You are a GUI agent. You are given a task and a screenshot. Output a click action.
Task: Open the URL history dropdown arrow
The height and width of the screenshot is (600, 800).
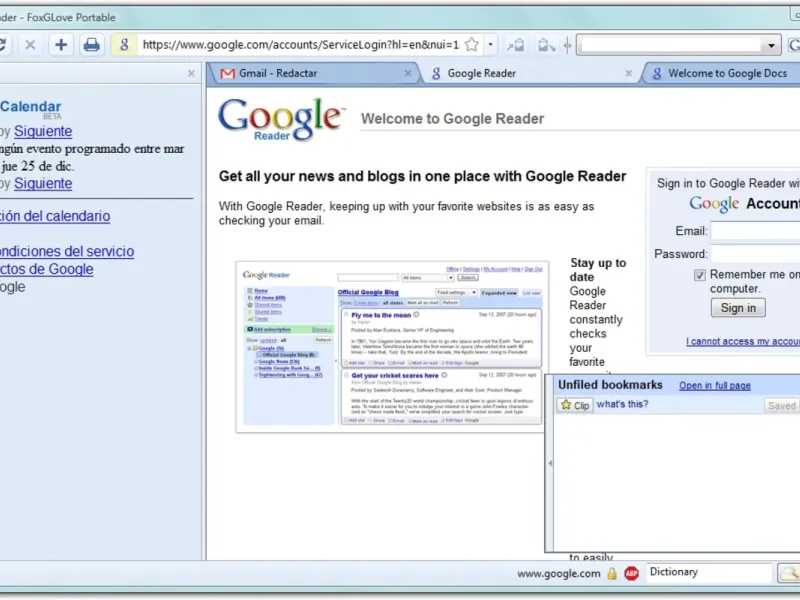[x=490, y=45]
